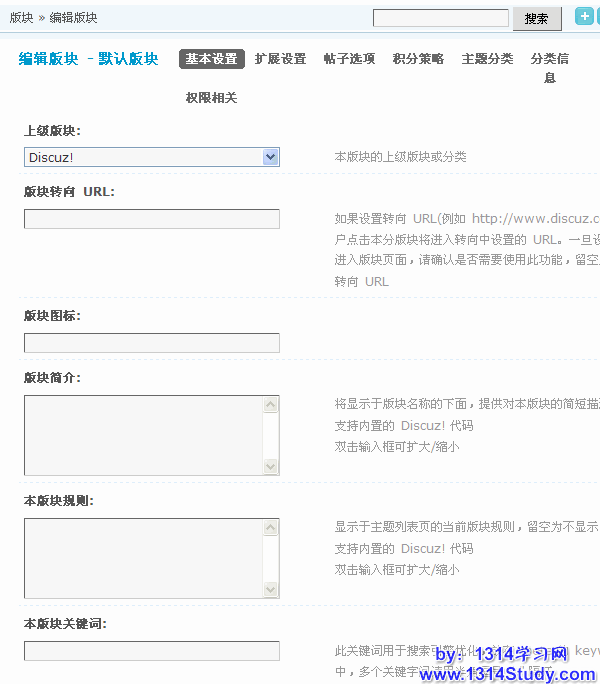Click the 版块转向 URL input field
The height and width of the screenshot is (684, 600).
pos(151,219)
